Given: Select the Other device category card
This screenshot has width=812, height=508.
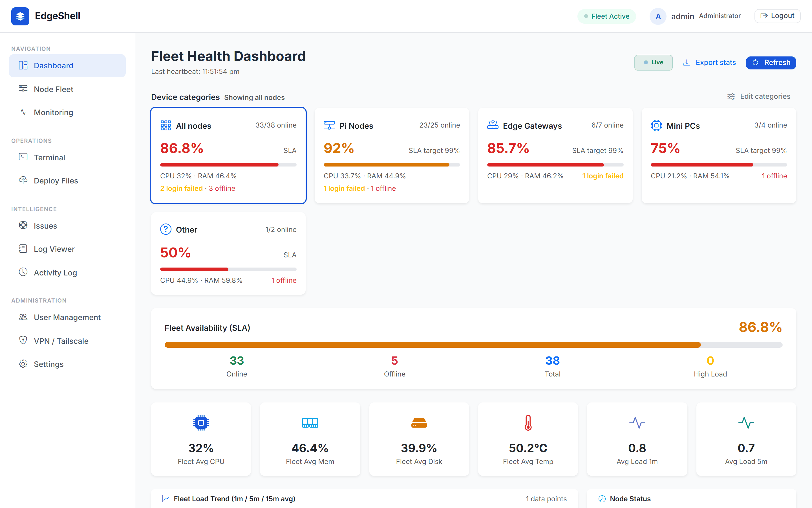Looking at the screenshot, I should click(x=228, y=254).
